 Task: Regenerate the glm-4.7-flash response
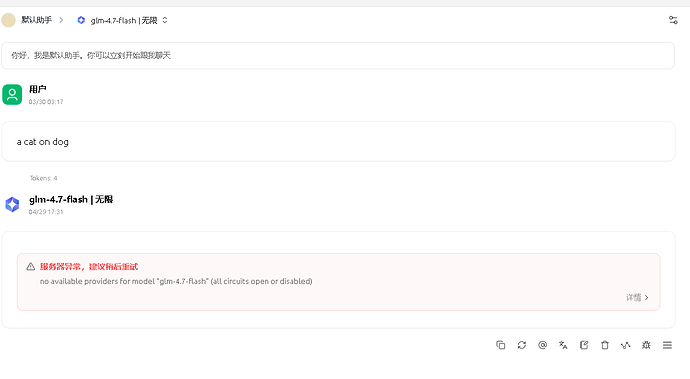point(521,345)
